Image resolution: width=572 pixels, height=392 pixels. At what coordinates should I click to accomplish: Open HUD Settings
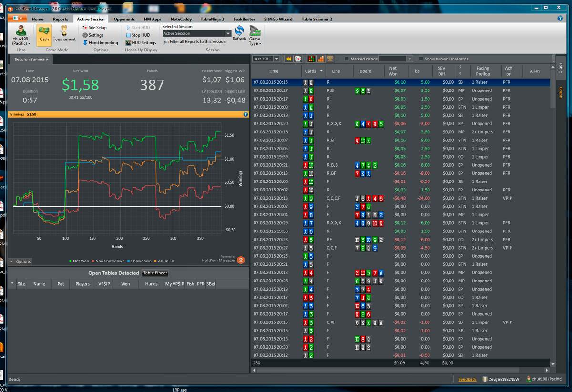click(141, 43)
